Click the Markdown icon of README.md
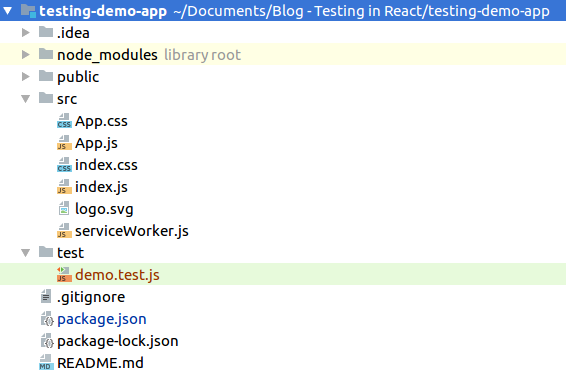 (x=46, y=363)
